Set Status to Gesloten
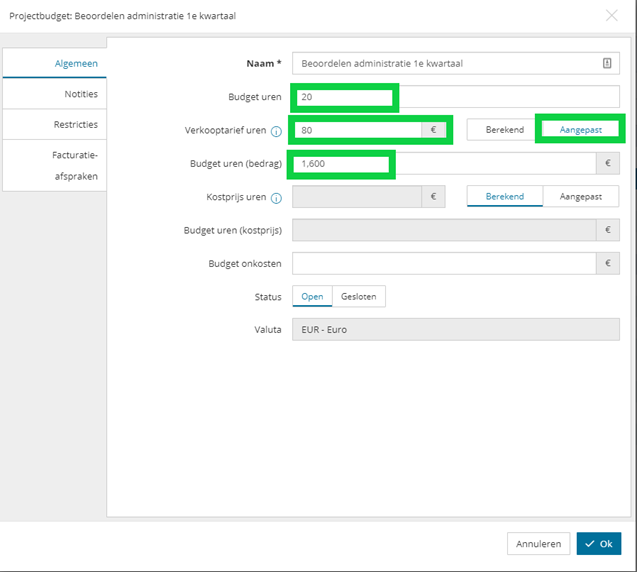This screenshot has height=572, width=637. tap(359, 297)
